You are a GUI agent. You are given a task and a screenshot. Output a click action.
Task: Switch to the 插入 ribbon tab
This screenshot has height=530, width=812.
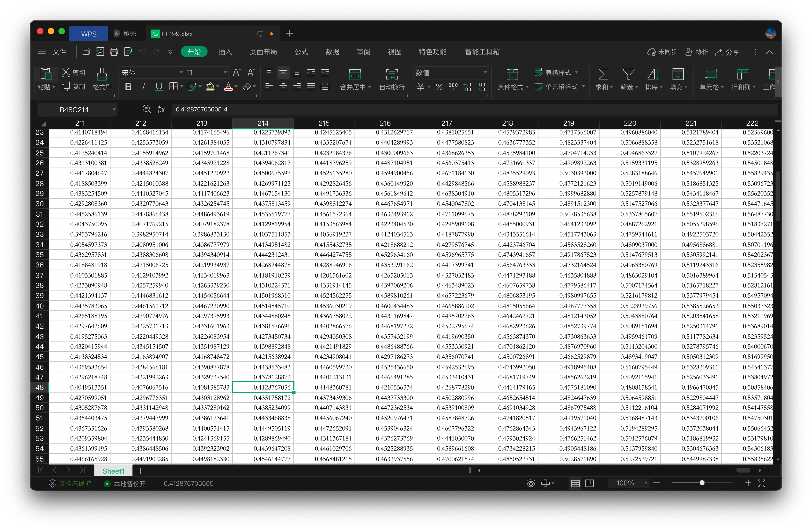pyautogui.click(x=225, y=52)
